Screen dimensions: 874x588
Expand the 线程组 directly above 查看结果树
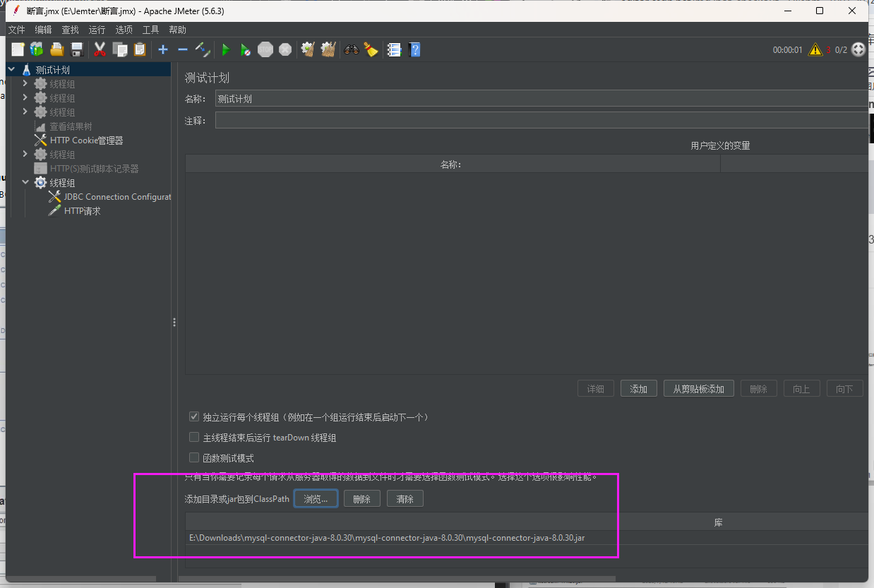(x=25, y=112)
